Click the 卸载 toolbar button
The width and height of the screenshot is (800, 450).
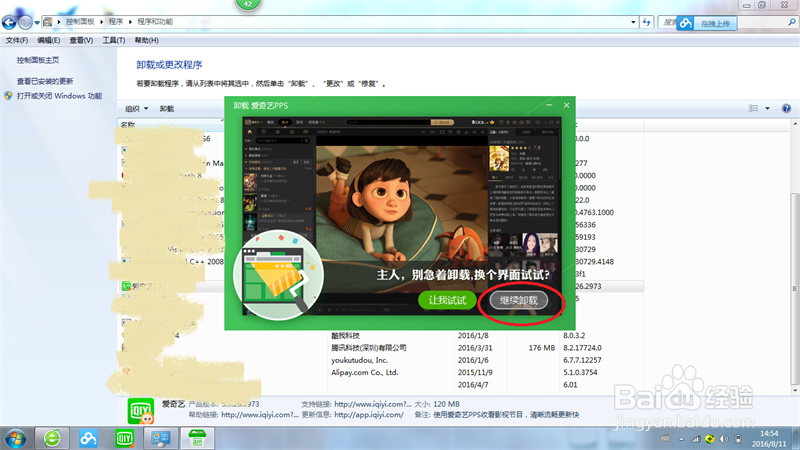tap(167, 109)
